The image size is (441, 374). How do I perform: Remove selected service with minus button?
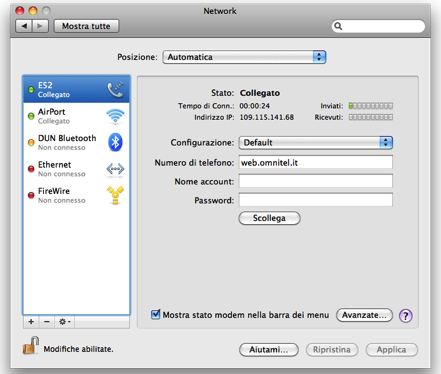click(x=47, y=322)
